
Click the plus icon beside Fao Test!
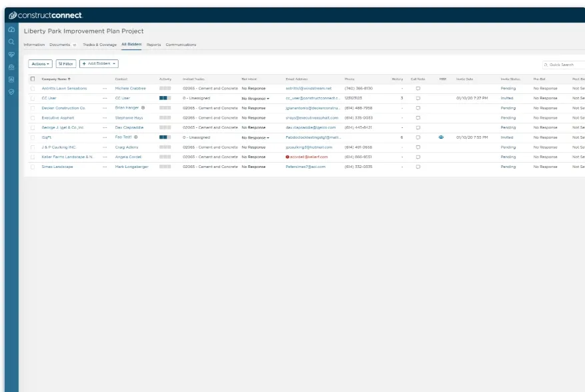point(136,137)
